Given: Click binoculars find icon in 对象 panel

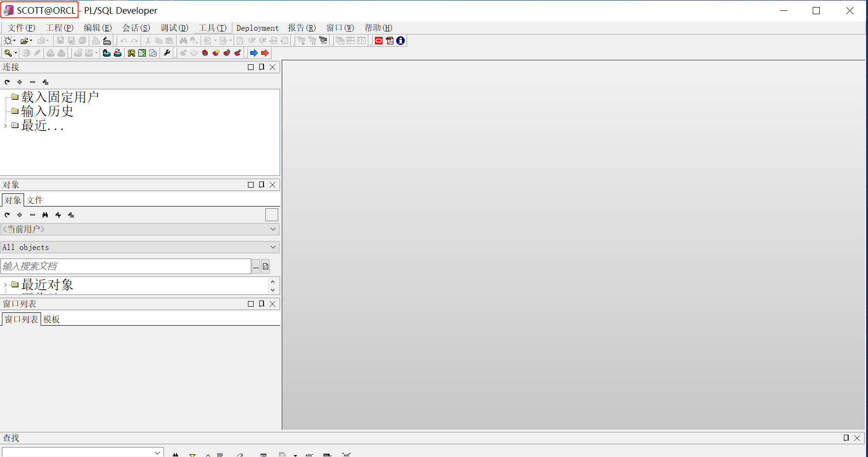Looking at the screenshot, I should (45, 215).
